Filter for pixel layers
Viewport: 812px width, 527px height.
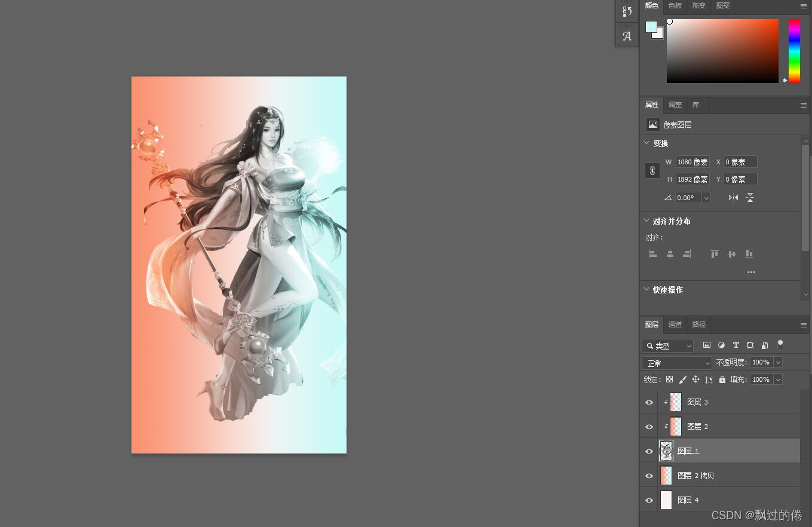click(x=707, y=345)
